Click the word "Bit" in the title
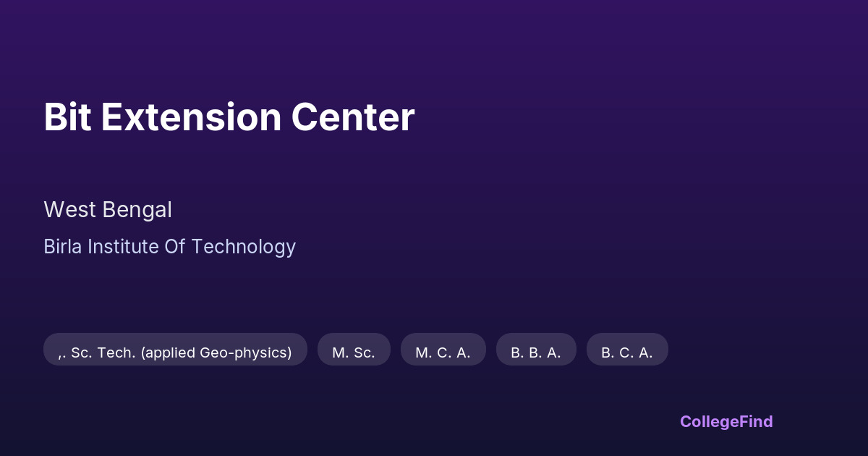This screenshot has width=868, height=456. pos(67,117)
